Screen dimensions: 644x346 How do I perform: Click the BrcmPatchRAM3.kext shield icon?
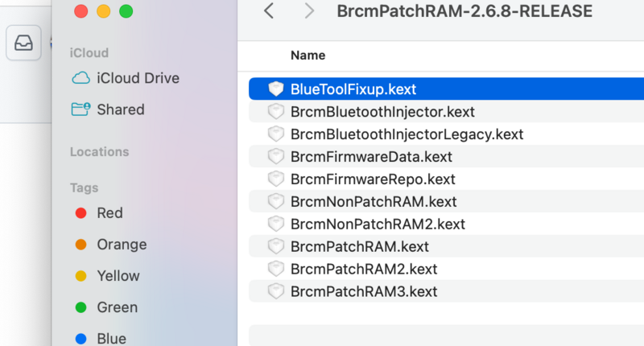(x=276, y=291)
